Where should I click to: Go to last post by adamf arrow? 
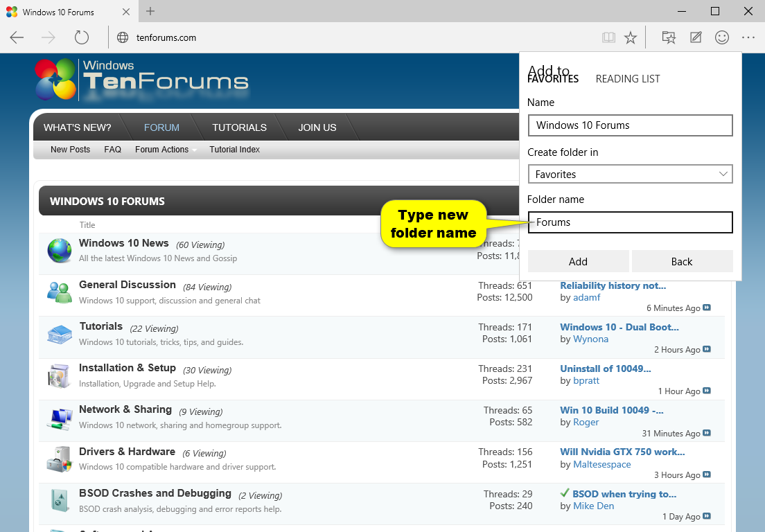pos(707,308)
